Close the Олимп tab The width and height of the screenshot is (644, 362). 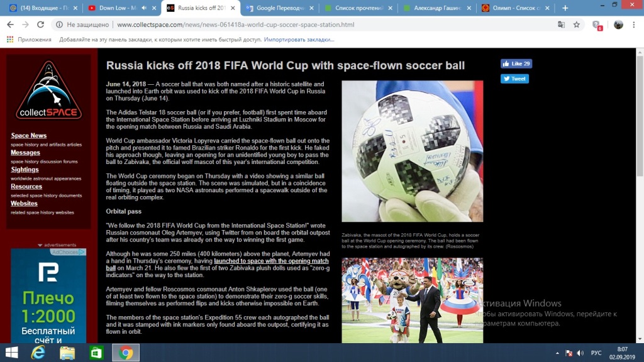[x=547, y=8]
